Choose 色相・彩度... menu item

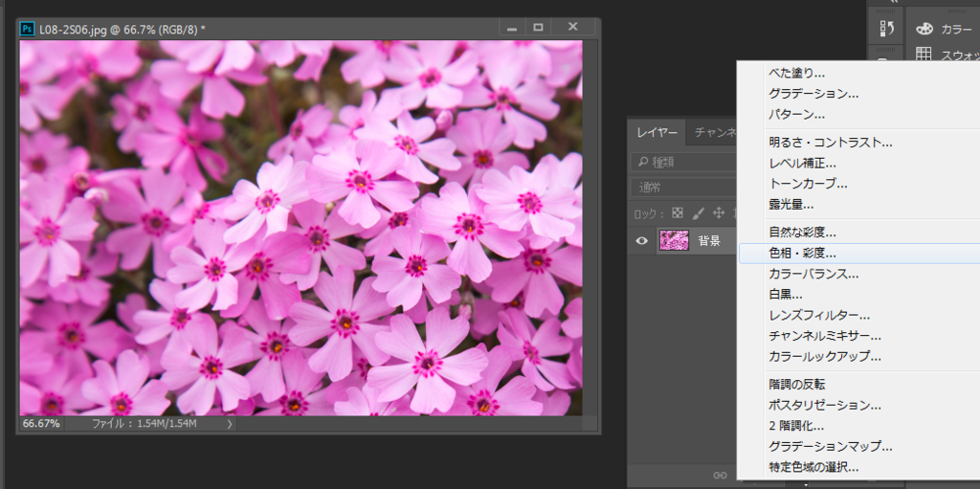click(858, 254)
